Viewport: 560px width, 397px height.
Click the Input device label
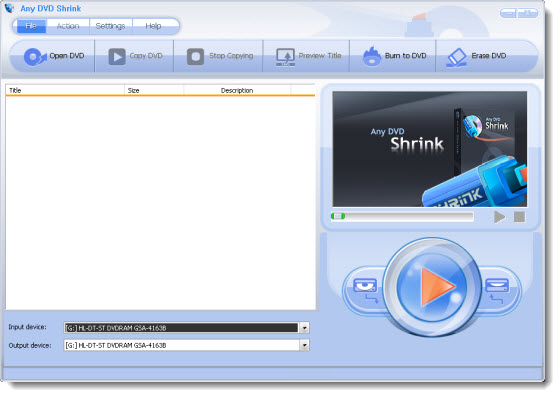pos(28,327)
